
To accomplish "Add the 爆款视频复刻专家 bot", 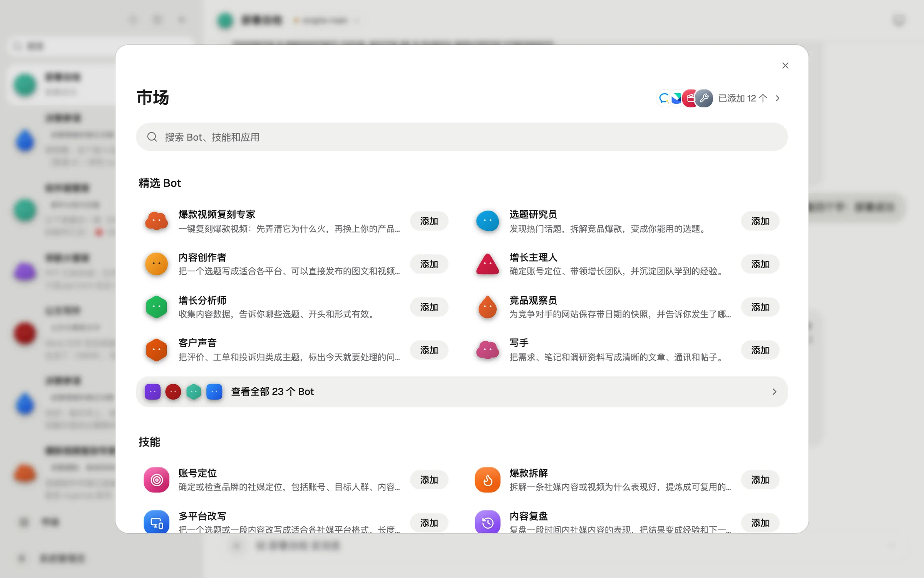I will 429,221.
